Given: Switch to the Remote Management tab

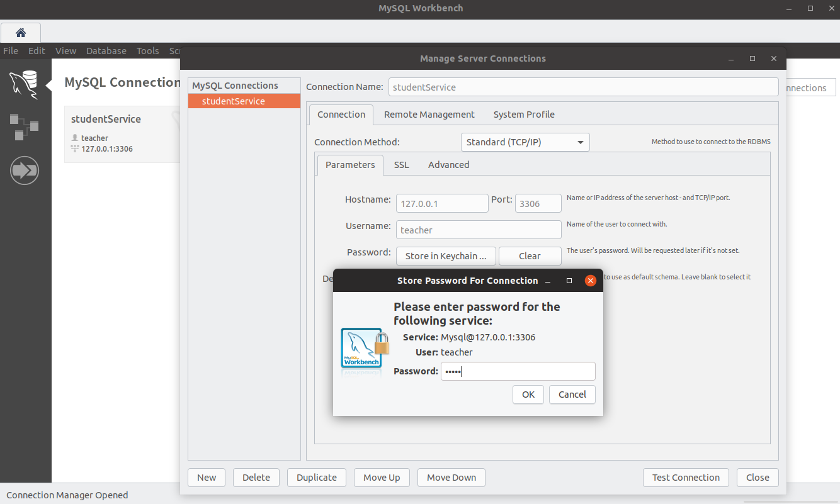Looking at the screenshot, I should click(x=429, y=115).
